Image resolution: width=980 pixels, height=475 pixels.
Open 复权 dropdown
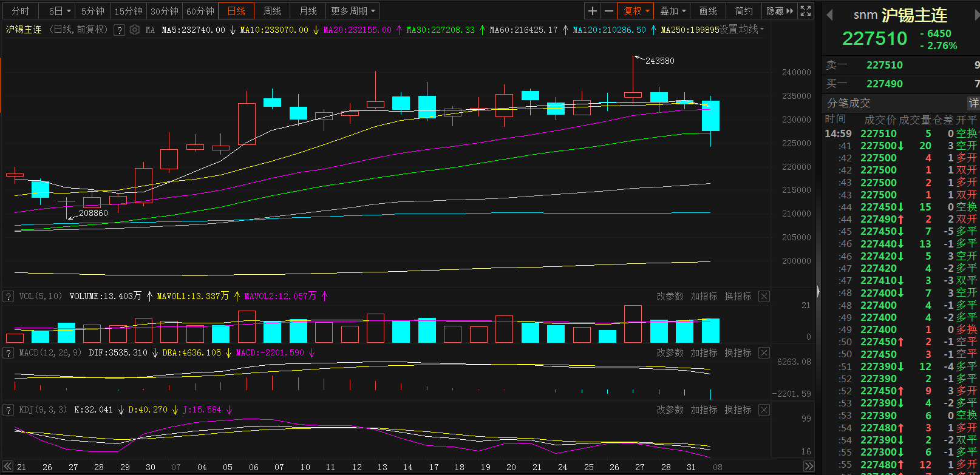click(635, 11)
